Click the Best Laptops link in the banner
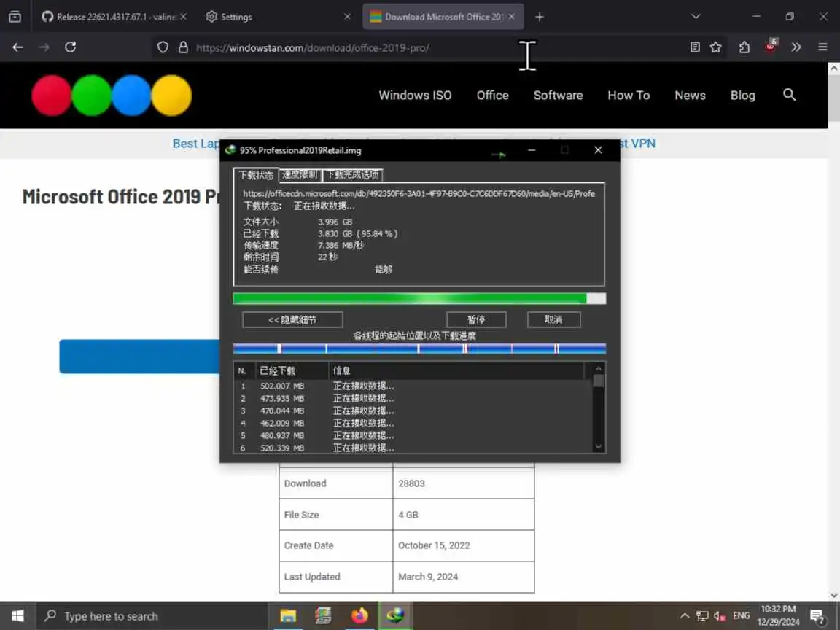This screenshot has width=840, height=630. [196, 144]
